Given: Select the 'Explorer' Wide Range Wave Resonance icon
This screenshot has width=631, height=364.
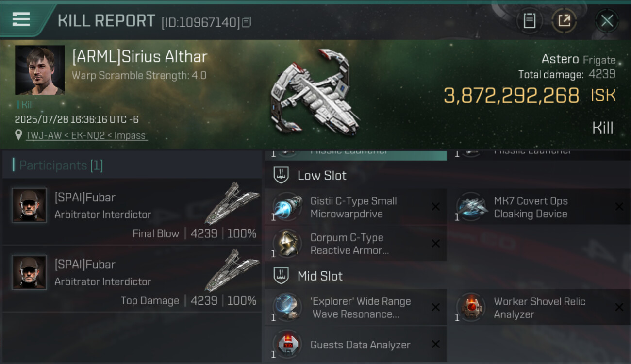Looking at the screenshot, I should 287,307.
